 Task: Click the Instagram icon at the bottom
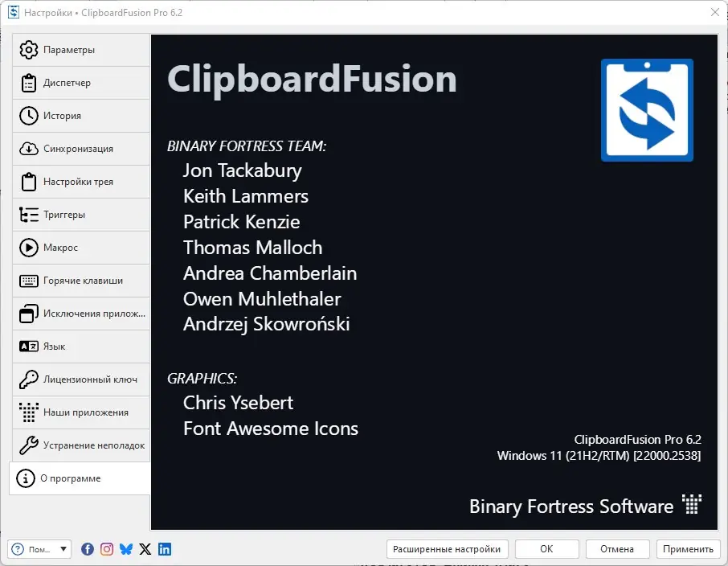[106, 549]
